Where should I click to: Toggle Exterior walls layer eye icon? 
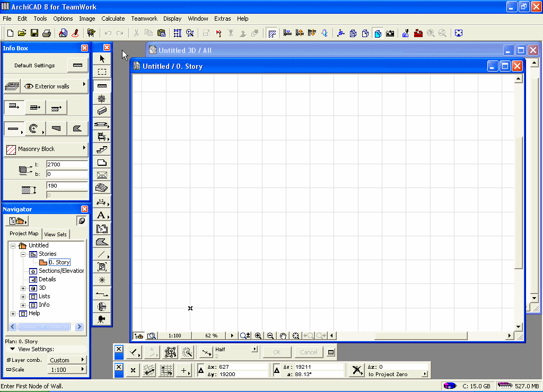[x=29, y=86]
